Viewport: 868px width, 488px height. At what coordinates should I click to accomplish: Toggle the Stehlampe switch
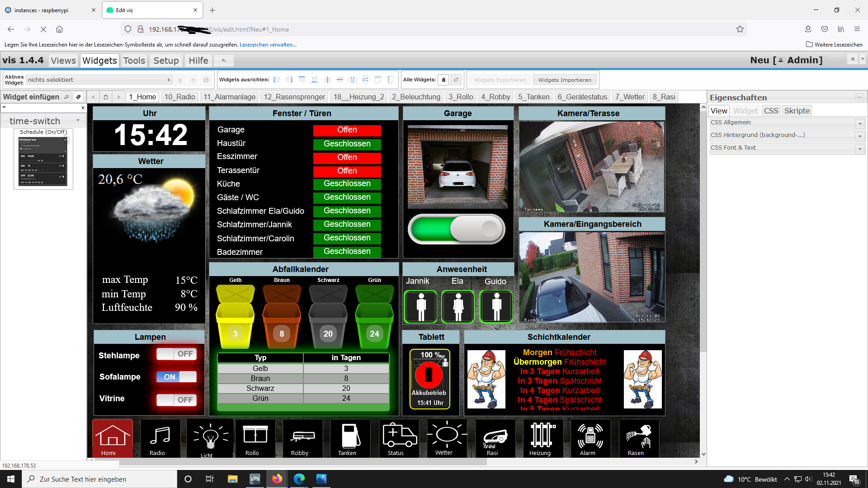click(176, 354)
